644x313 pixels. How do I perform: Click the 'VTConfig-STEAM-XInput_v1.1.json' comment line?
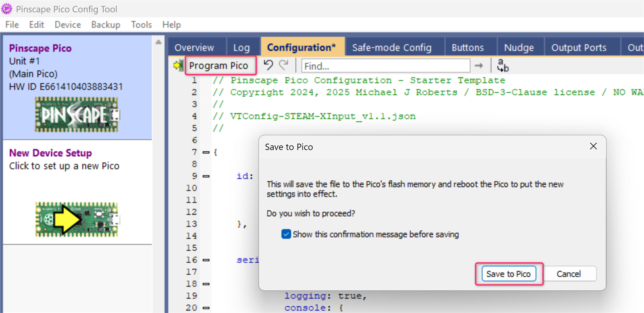click(x=314, y=116)
